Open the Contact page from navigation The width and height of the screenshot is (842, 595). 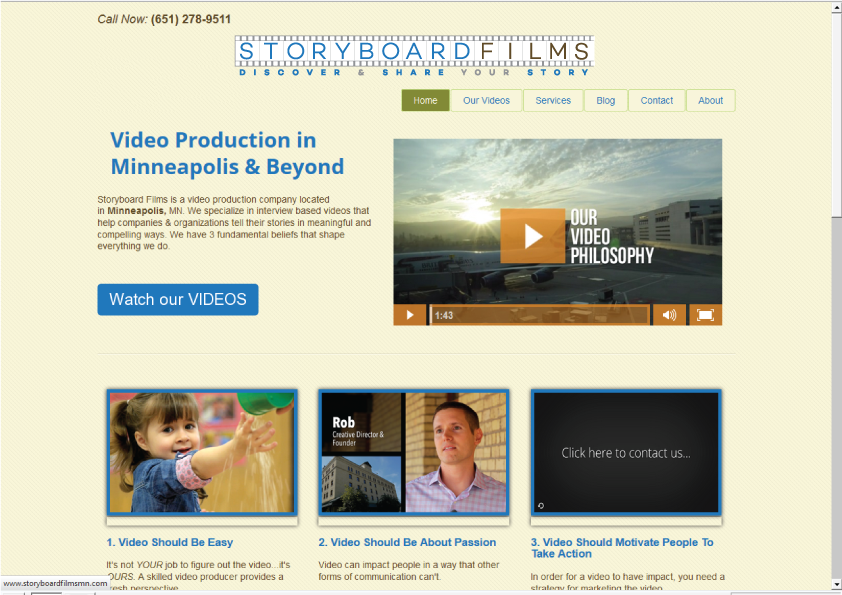[657, 101]
